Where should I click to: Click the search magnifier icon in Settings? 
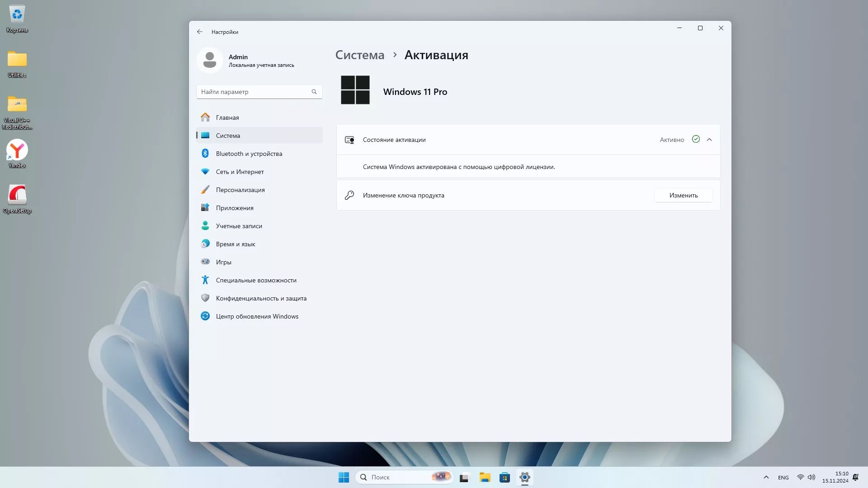click(314, 92)
